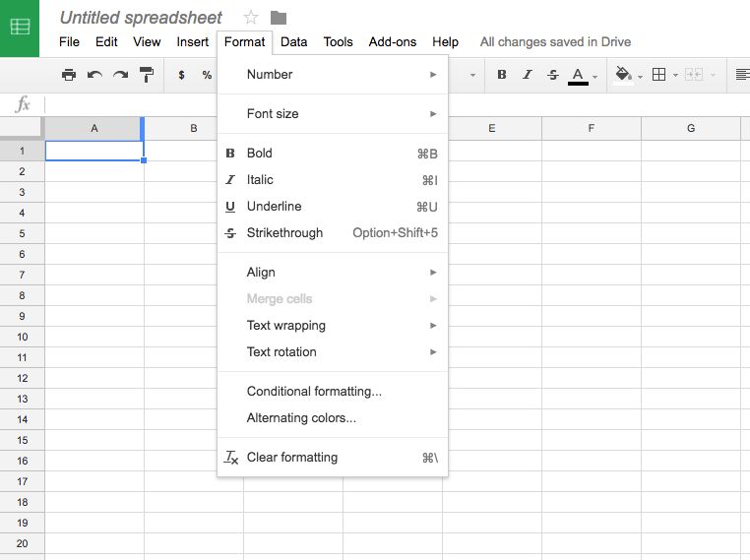Viewport: 750px width, 560px height.
Task: Select the paint format roller icon
Action: point(147,75)
